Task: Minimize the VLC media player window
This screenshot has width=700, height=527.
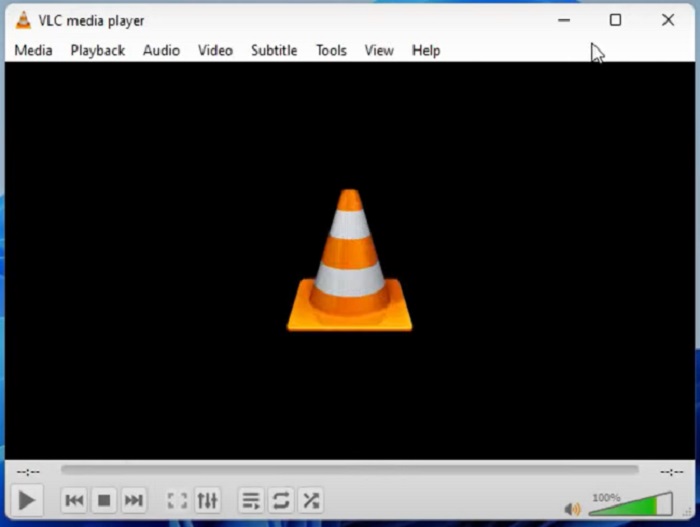Action: [564, 20]
